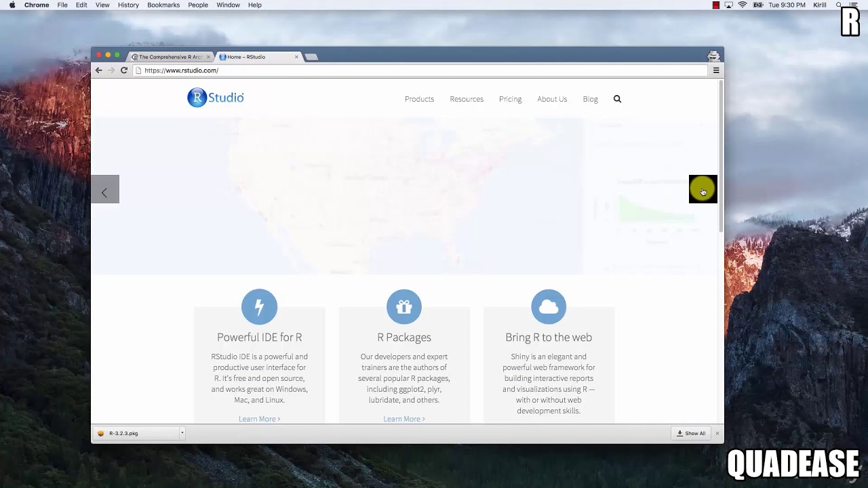
Task: Select the Home – RStudio tab
Action: (258, 57)
